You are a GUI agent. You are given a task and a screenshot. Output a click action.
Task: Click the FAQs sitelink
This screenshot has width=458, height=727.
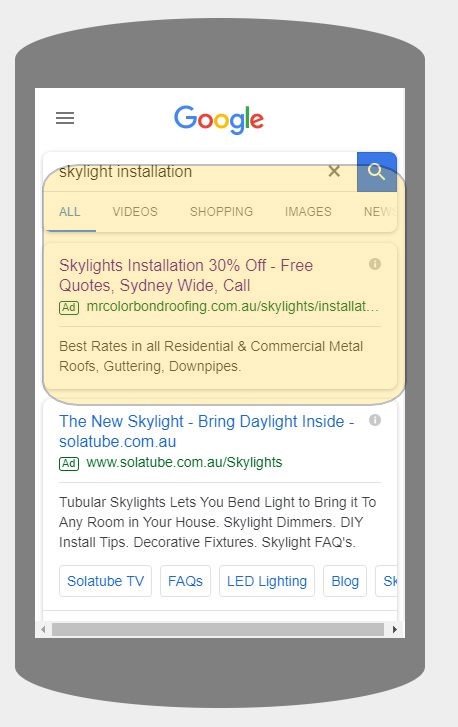click(x=185, y=581)
